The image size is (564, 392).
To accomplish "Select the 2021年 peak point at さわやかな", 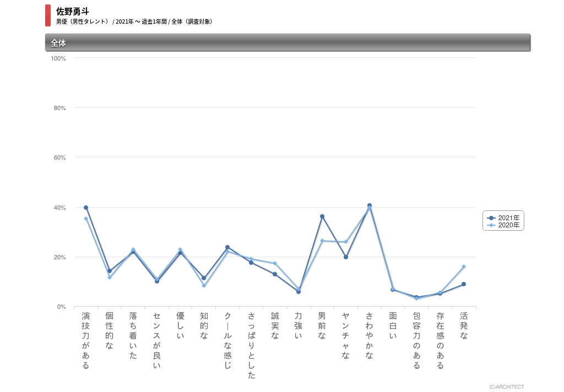I will (370, 205).
